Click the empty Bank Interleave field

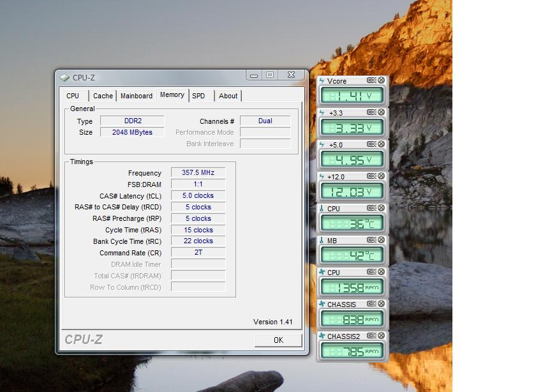[x=265, y=144]
